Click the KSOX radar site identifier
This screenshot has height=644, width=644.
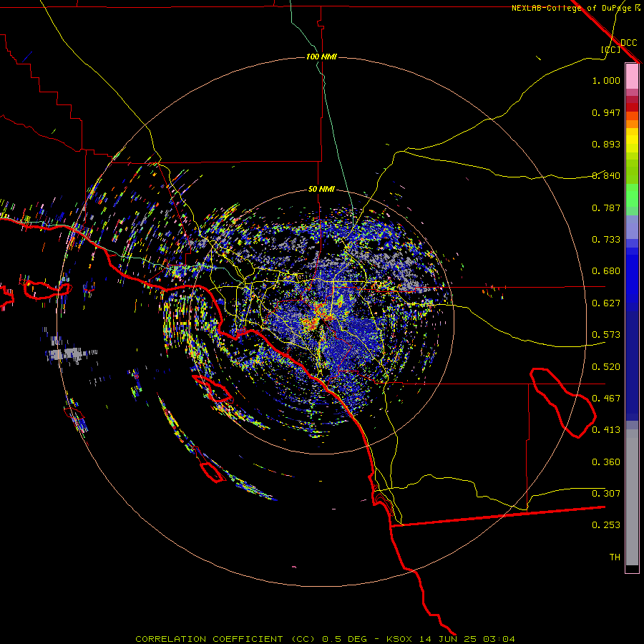point(399,639)
